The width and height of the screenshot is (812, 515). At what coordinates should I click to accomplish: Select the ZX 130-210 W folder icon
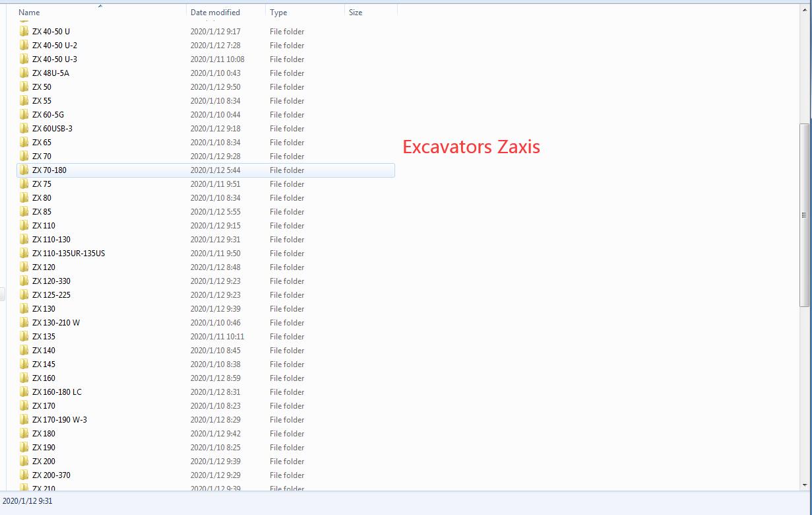point(24,322)
